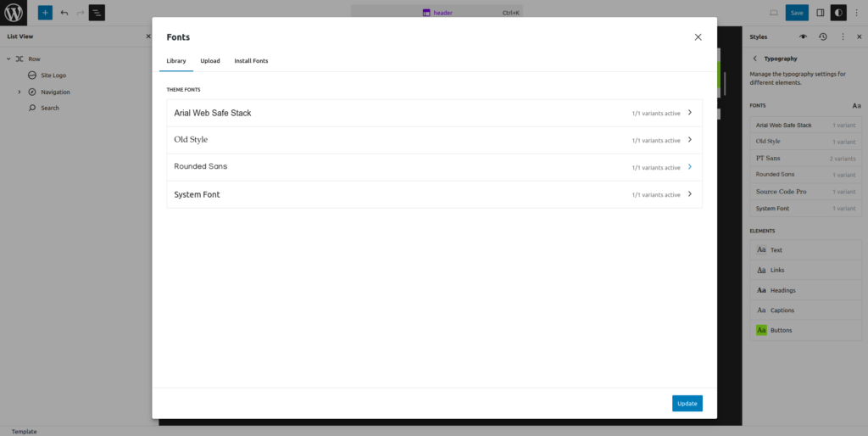Image resolution: width=868 pixels, height=436 pixels.
Task: Open the Styles revisions history icon
Action: click(x=823, y=36)
